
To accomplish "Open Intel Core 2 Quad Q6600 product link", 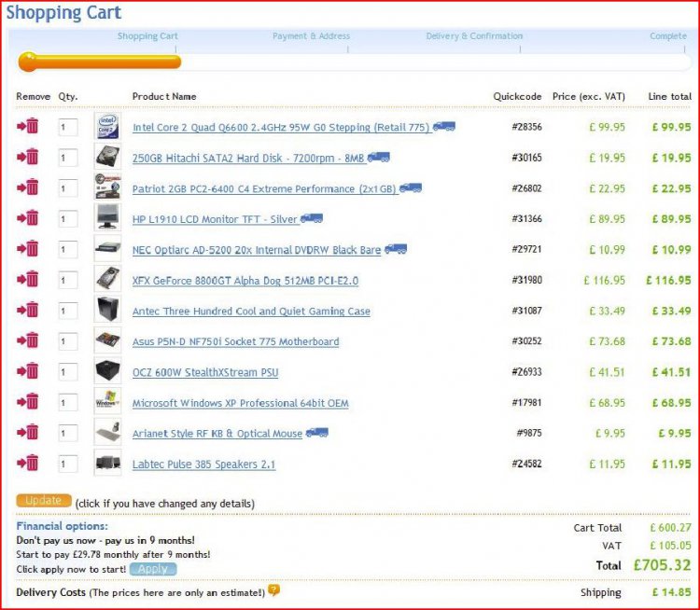I will coord(281,128).
